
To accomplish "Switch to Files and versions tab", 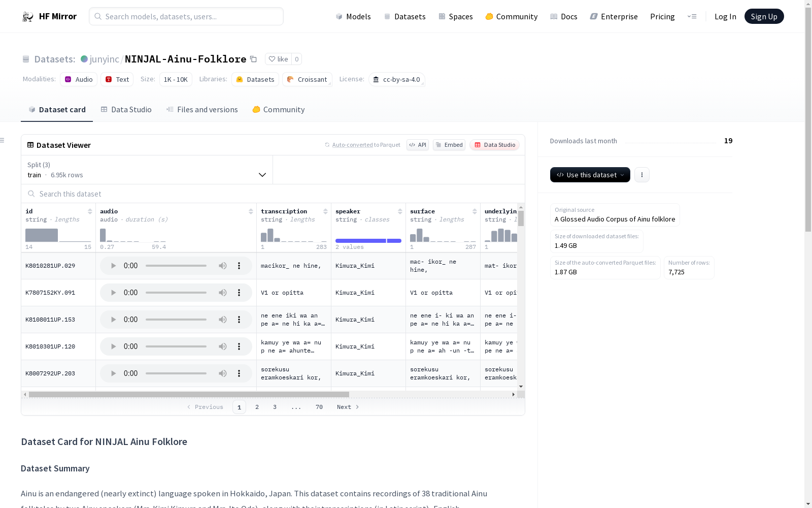I will point(202,110).
